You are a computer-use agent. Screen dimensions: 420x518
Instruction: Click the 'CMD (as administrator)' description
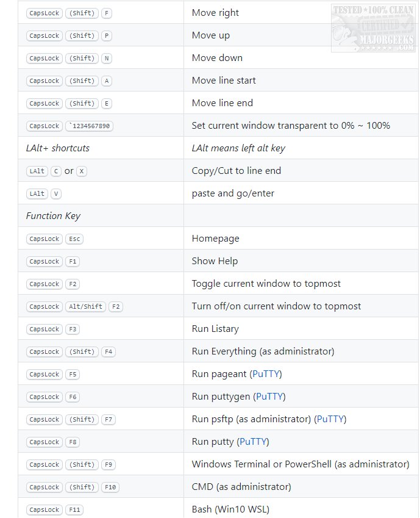click(241, 487)
